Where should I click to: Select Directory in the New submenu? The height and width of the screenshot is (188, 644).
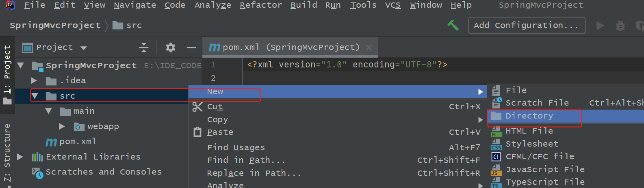tap(529, 116)
